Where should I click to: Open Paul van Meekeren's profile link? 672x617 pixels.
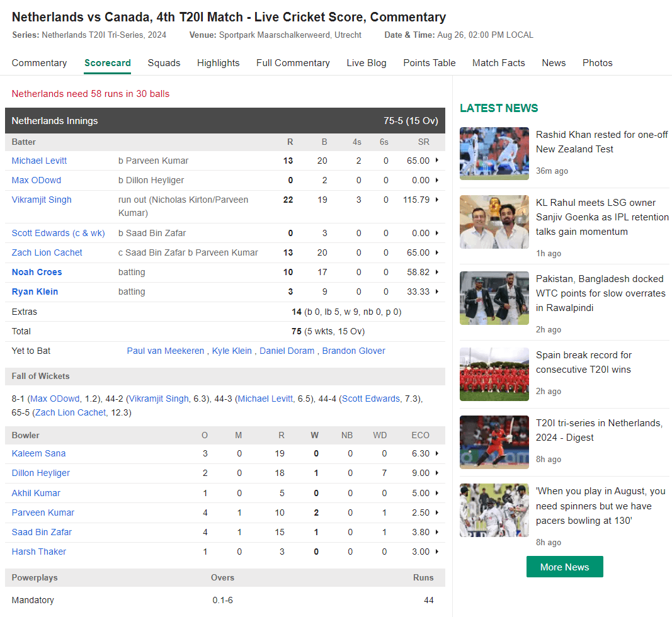point(165,351)
